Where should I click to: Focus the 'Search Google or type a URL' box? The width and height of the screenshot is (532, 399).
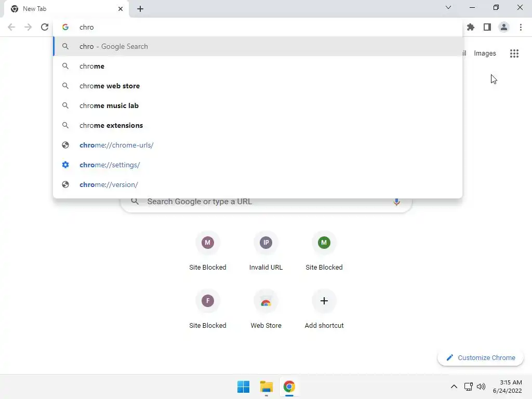point(266,202)
